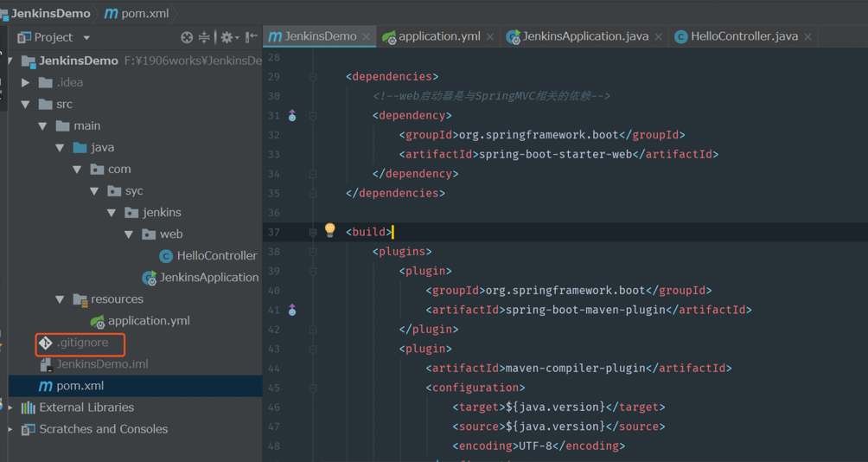The width and height of the screenshot is (868, 462).
Task: Close the application.yml editor tab
Action: tap(490, 37)
